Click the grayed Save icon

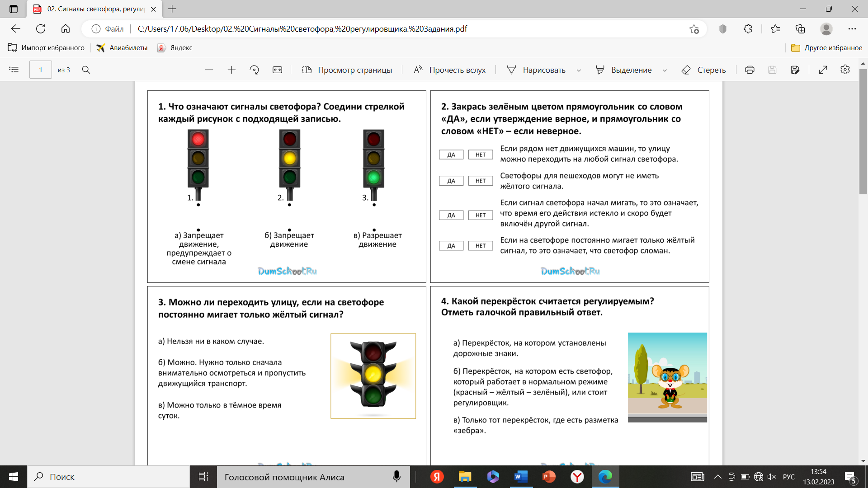[772, 70]
